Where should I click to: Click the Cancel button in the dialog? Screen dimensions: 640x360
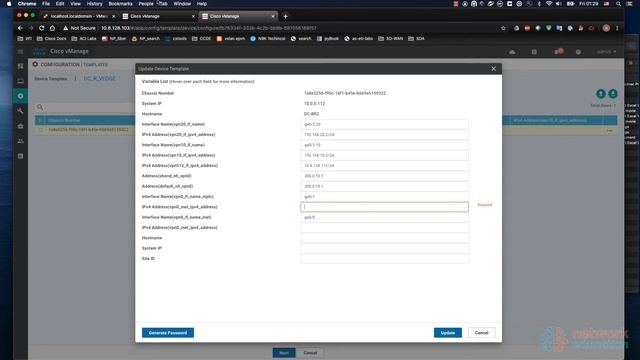point(481,333)
